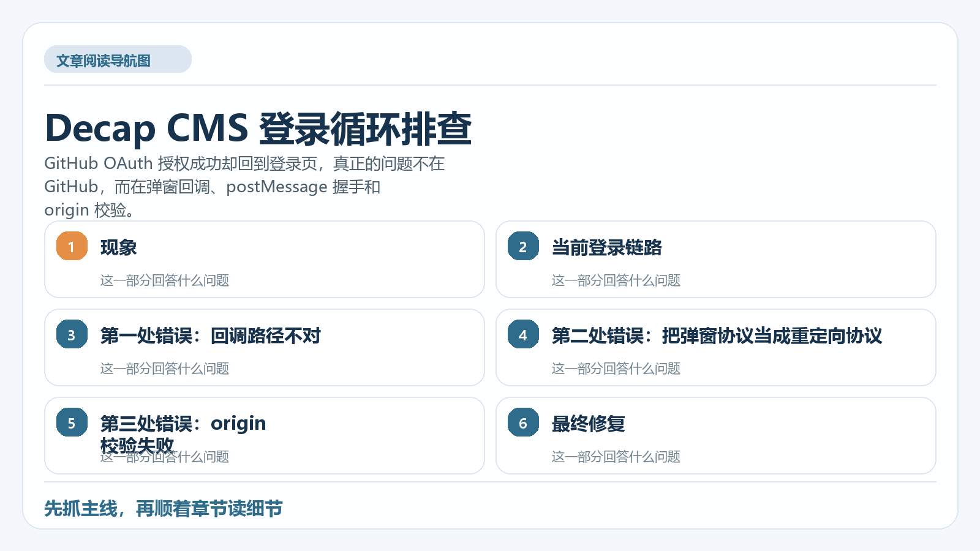This screenshot has height=551, width=980.
Task: Select 第三处错误：origin 校验失败 title
Action: click(x=183, y=434)
